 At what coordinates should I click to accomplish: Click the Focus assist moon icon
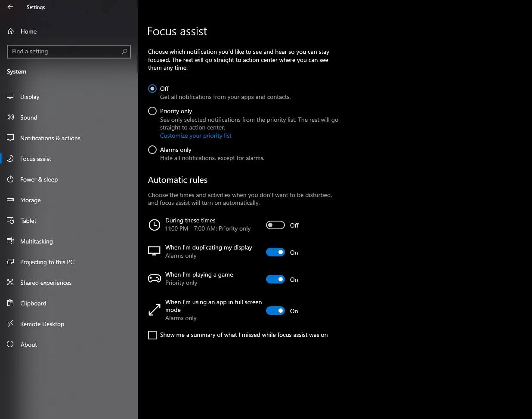tap(10, 159)
